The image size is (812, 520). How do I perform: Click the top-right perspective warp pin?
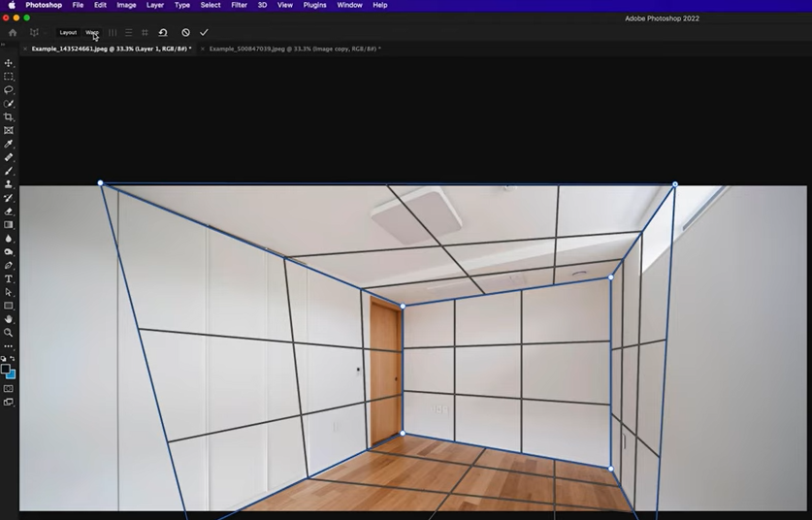click(675, 184)
